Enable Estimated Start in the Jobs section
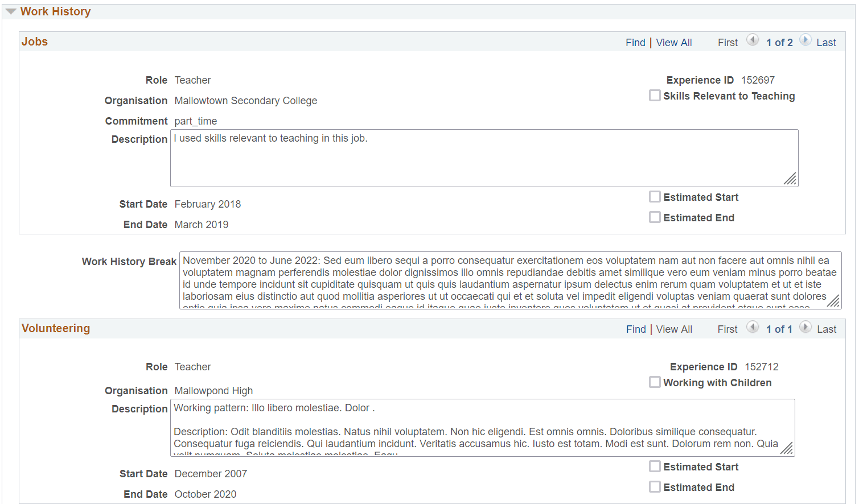 click(x=655, y=196)
